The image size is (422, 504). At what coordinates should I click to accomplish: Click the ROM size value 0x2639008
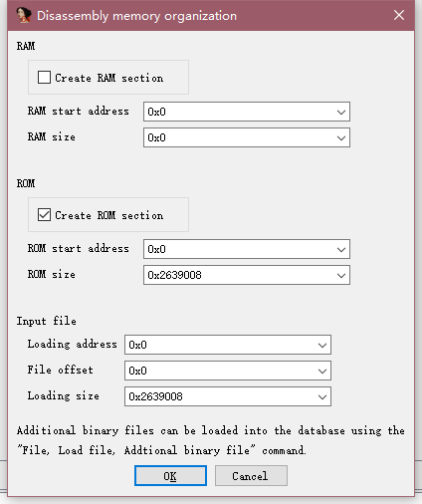[174, 275]
